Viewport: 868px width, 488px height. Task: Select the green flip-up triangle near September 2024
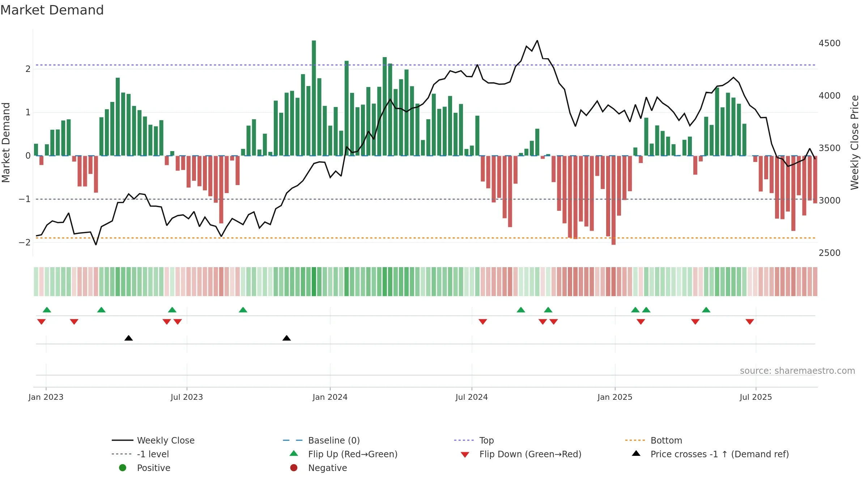coord(521,310)
